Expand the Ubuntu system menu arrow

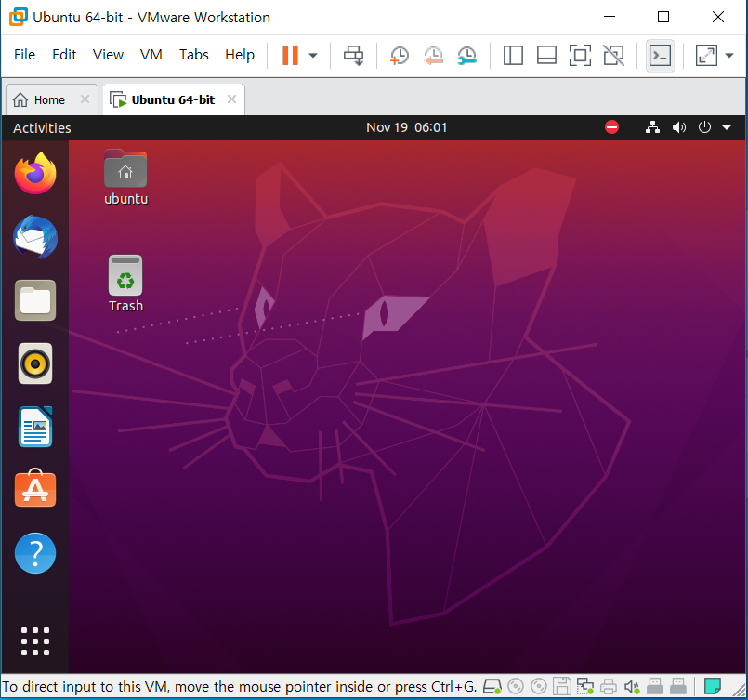click(727, 127)
